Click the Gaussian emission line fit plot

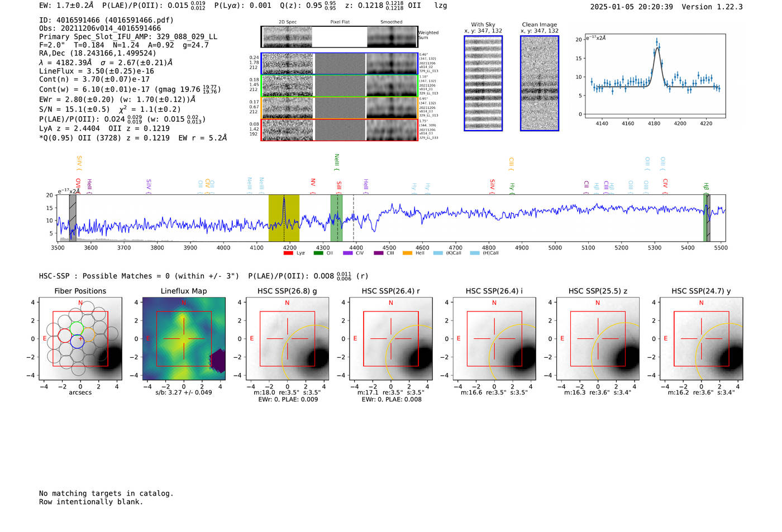pyautogui.click(x=655, y=76)
